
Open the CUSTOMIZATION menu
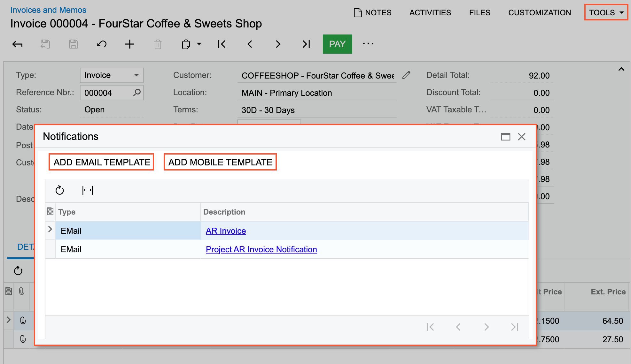[540, 12]
